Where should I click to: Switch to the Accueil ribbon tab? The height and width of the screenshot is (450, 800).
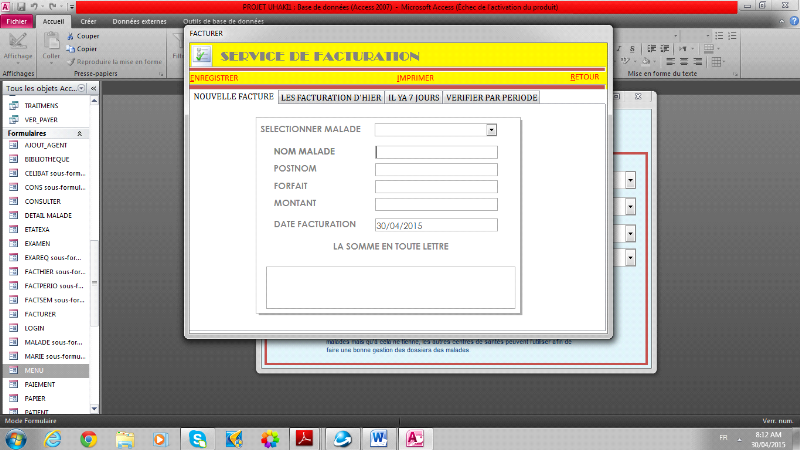54,21
